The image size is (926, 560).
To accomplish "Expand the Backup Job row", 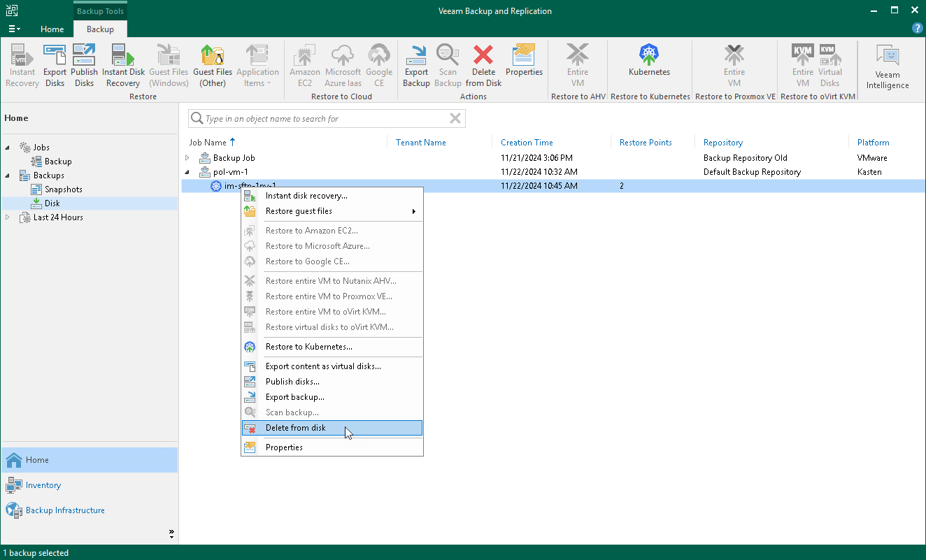I will pos(187,158).
